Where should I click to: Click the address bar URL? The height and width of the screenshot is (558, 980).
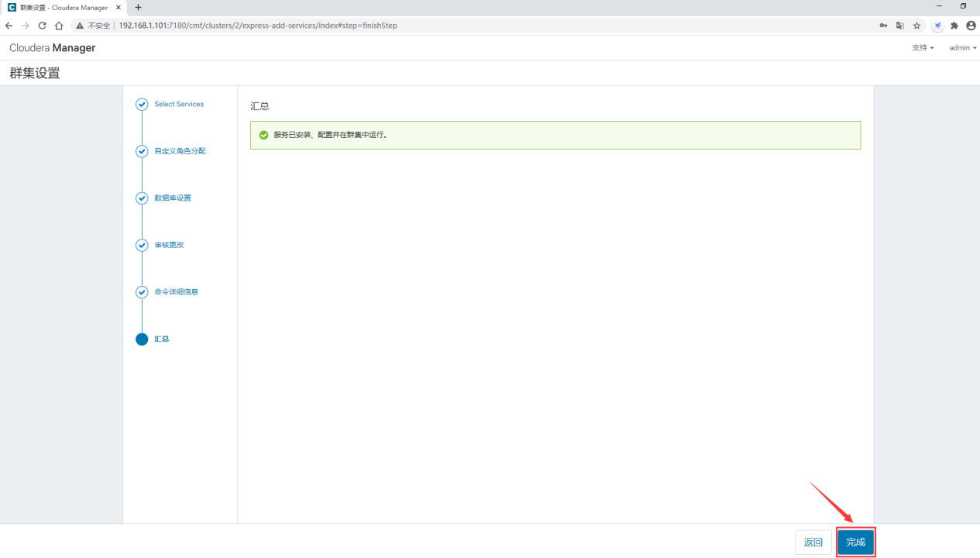click(x=258, y=26)
